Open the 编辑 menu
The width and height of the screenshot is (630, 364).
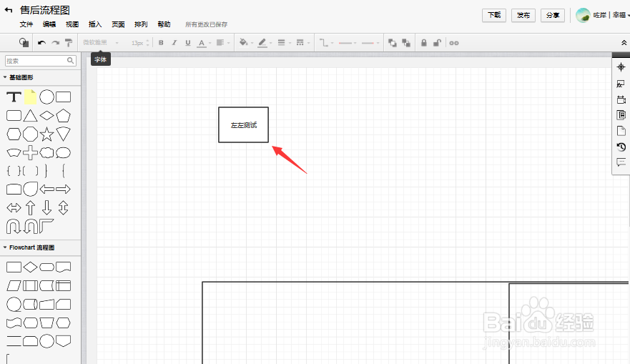49,24
